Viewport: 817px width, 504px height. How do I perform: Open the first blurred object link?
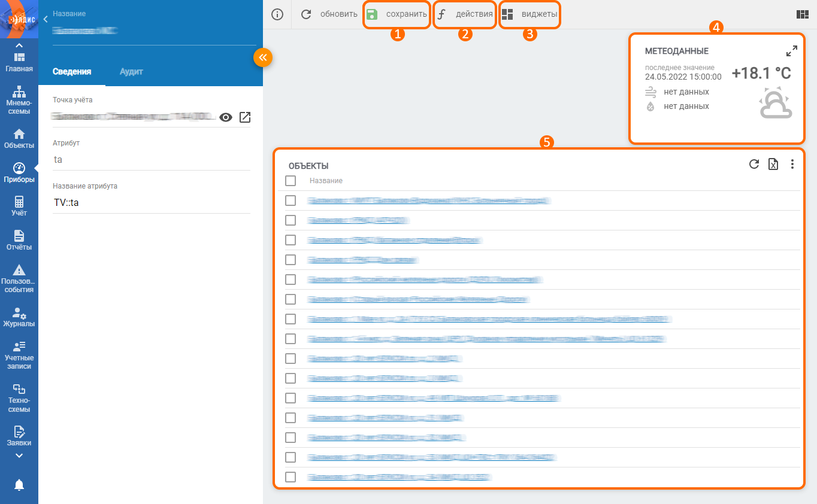pos(428,201)
